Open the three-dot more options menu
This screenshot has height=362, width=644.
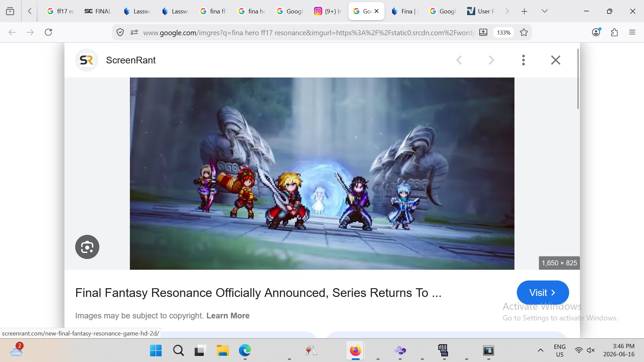click(523, 60)
